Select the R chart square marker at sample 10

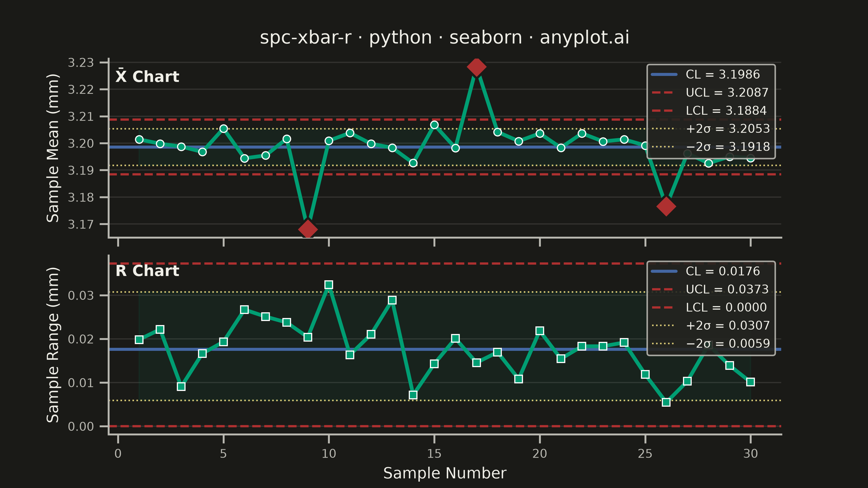click(329, 285)
